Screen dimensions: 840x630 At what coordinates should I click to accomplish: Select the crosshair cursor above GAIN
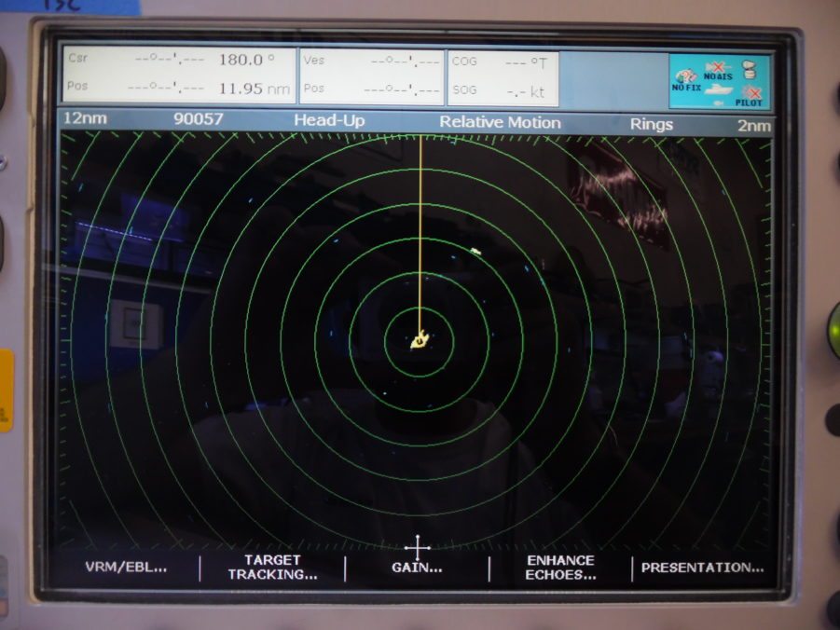click(418, 547)
